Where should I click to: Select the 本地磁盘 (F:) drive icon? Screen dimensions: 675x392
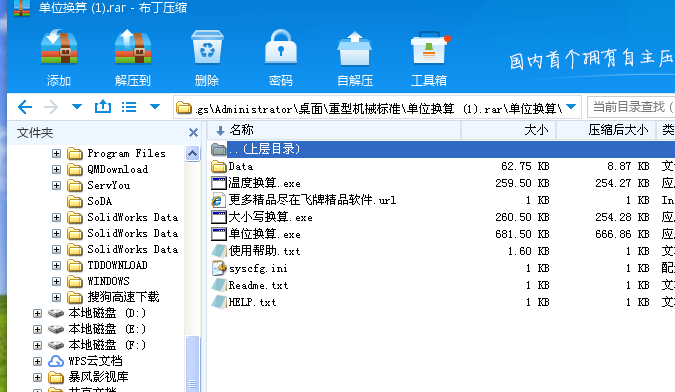click(x=56, y=345)
